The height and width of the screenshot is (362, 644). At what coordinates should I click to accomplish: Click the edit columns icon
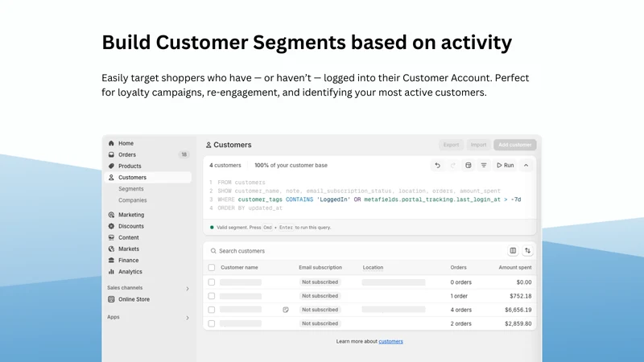tap(513, 250)
